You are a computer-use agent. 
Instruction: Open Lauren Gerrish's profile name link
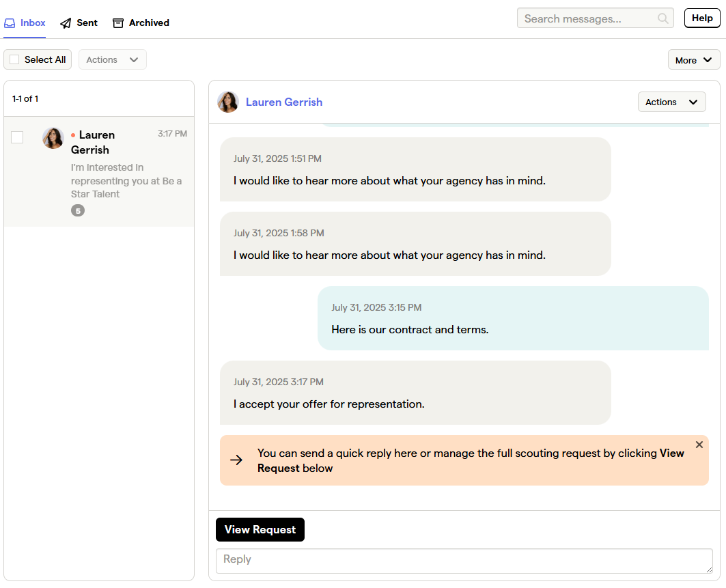tap(284, 102)
